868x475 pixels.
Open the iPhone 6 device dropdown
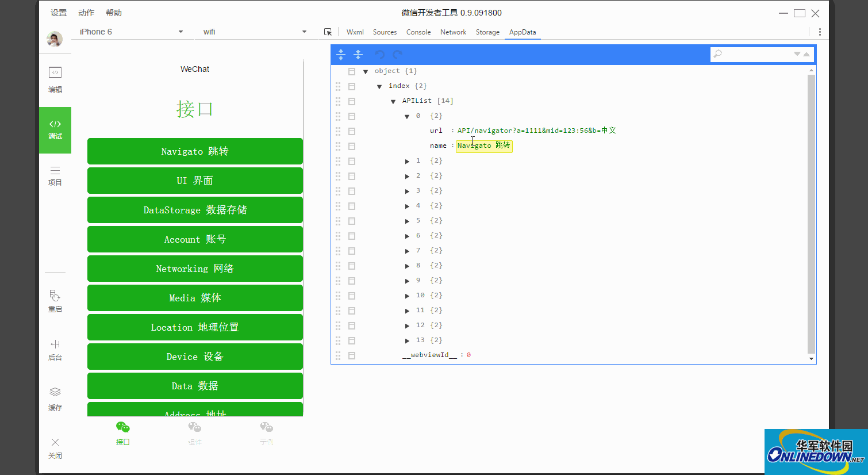[131, 32]
